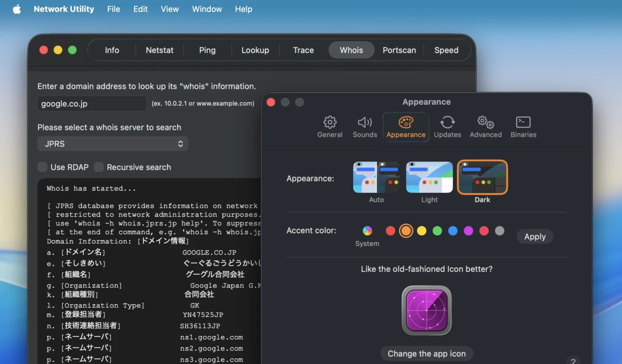The height and width of the screenshot is (364, 622).
Task: Choose the Dark appearance option
Action: 482,177
